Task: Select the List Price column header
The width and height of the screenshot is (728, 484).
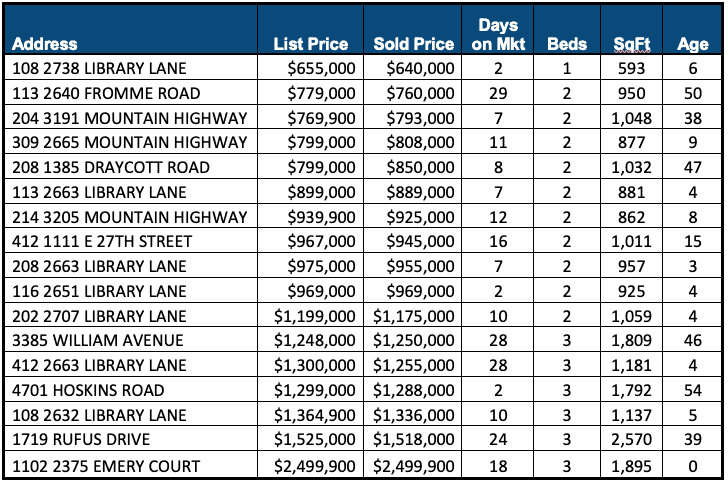Action: coord(310,44)
